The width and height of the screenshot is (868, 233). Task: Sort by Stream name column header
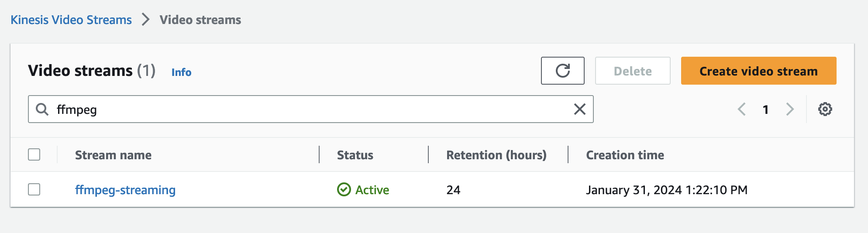113,155
